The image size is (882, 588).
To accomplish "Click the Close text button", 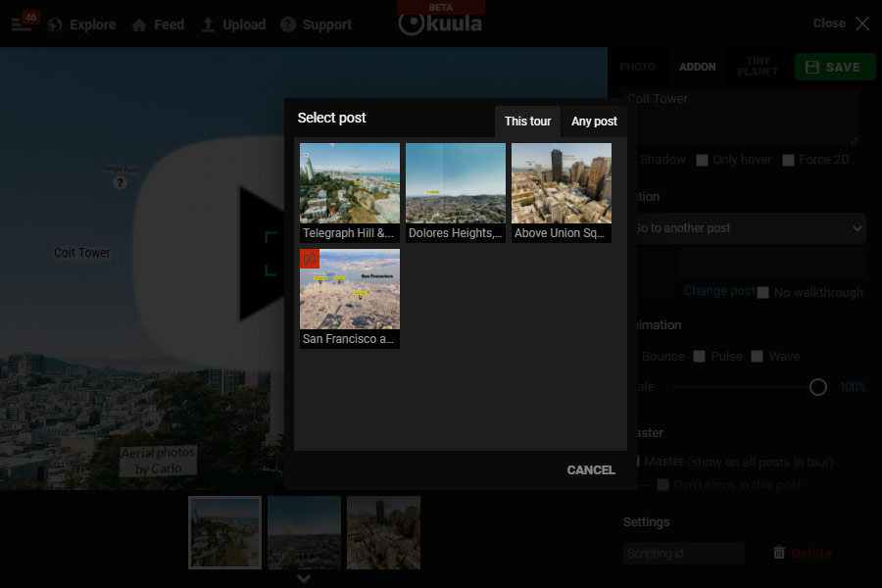I will click(828, 24).
